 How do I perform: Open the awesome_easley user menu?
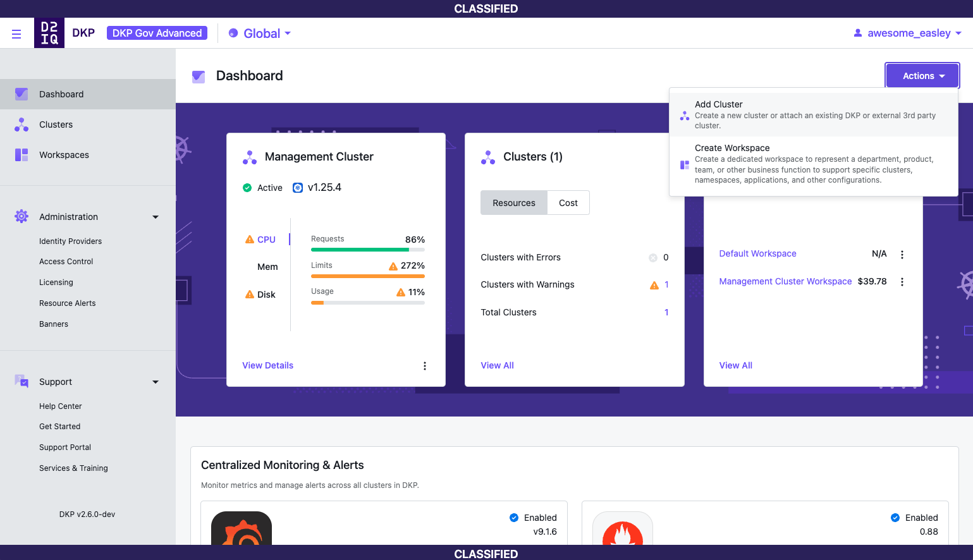pos(908,33)
